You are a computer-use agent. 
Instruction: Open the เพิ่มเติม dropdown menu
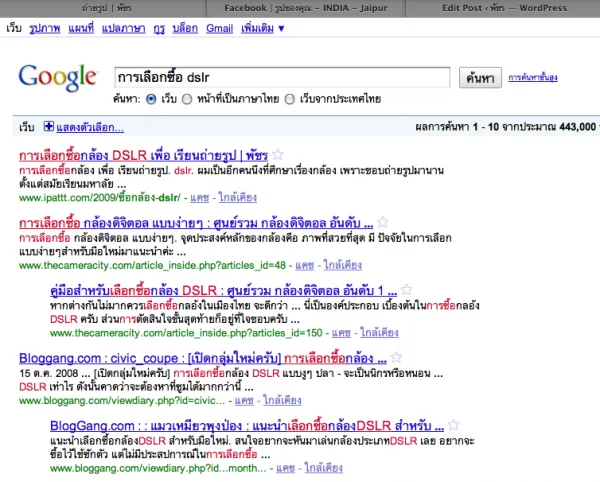[262, 28]
